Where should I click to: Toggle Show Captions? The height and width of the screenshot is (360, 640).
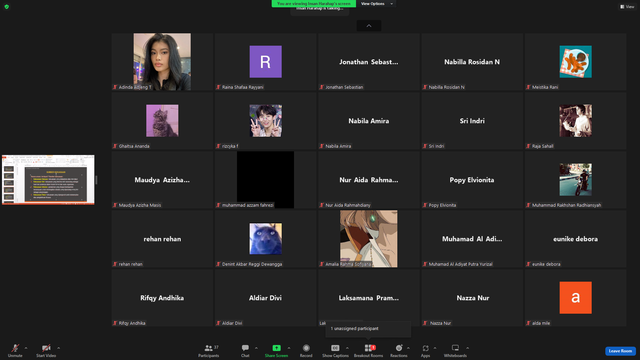(x=335, y=350)
